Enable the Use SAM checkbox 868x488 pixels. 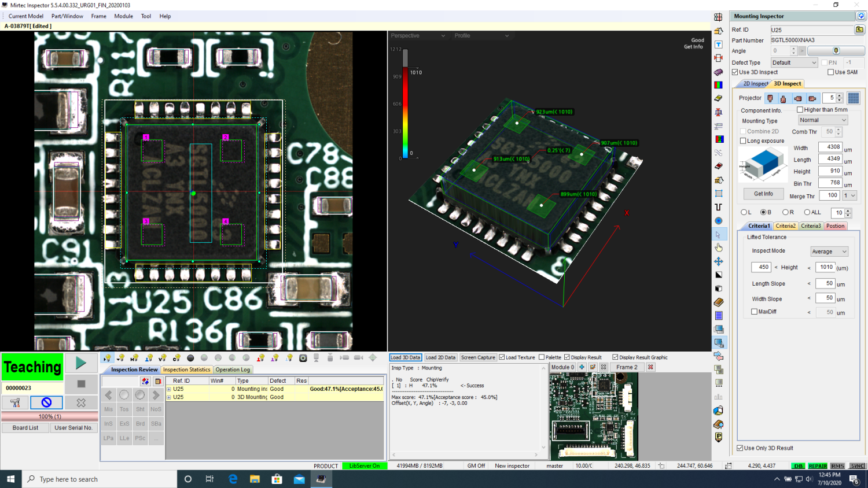pyautogui.click(x=831, y=72)
